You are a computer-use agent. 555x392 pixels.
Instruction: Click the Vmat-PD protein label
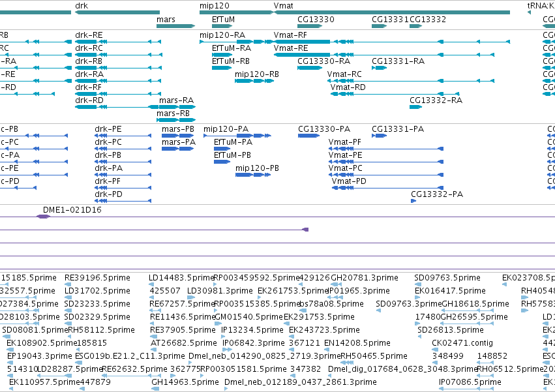pos(349,181)
